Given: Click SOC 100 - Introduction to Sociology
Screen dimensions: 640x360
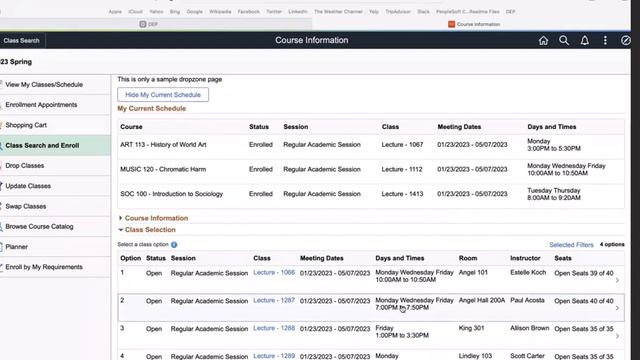Looking at the screenshot, I should [171, 194].
